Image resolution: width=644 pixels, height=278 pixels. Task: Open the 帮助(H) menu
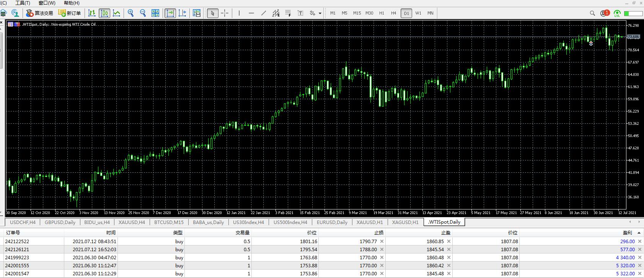pyautogui.click(x=72, y=3)
